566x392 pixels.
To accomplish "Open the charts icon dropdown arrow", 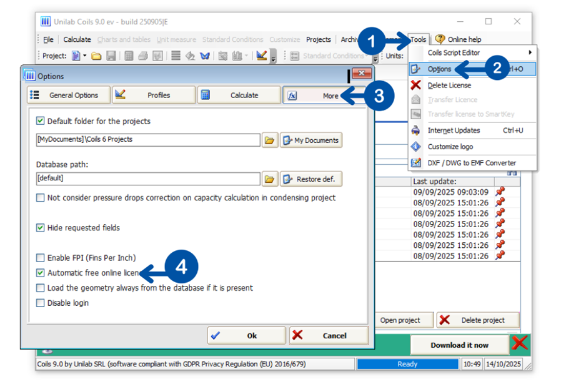I will coord(247,56).
